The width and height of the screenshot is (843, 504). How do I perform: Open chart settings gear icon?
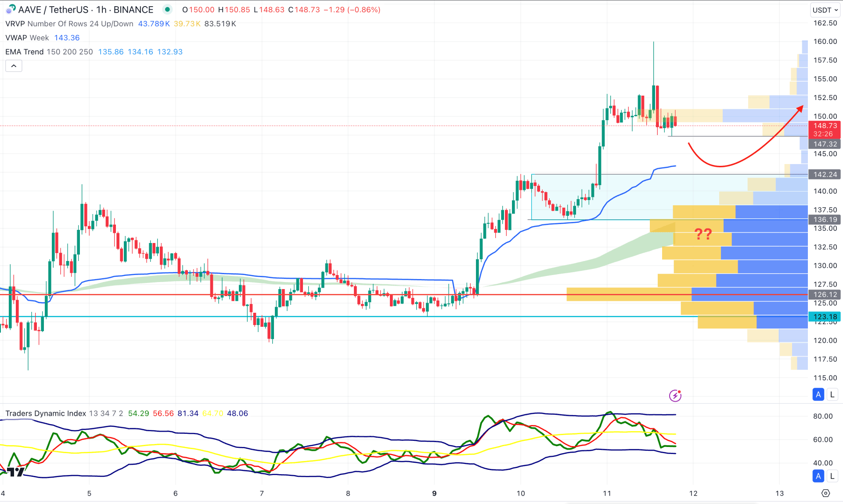[825, 493]
